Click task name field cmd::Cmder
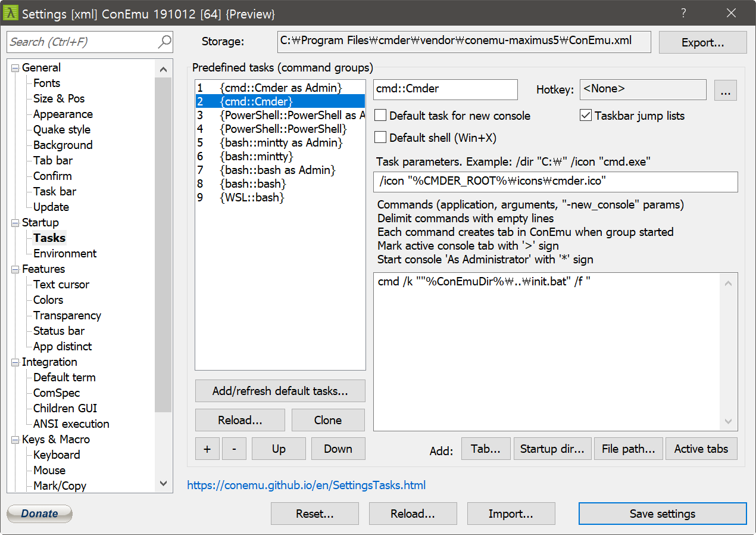The height and width of the screenshot is (535, 756). tap(445, 89)
